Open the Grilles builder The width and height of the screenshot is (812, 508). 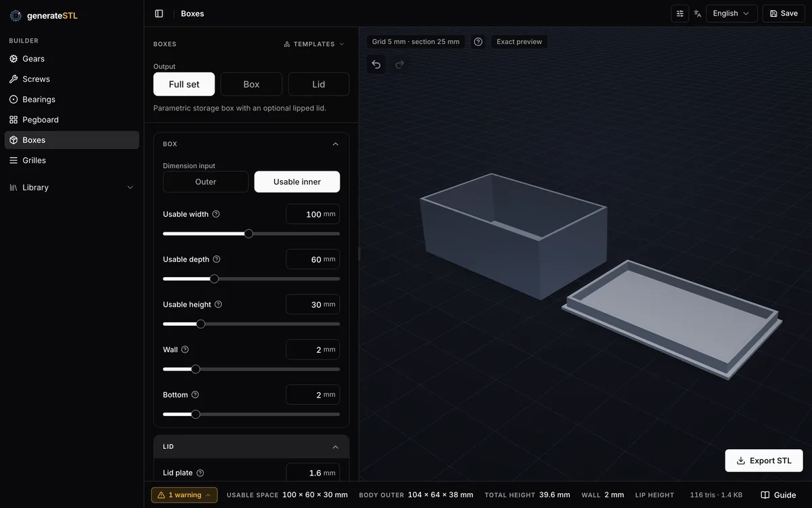(72, 161)
